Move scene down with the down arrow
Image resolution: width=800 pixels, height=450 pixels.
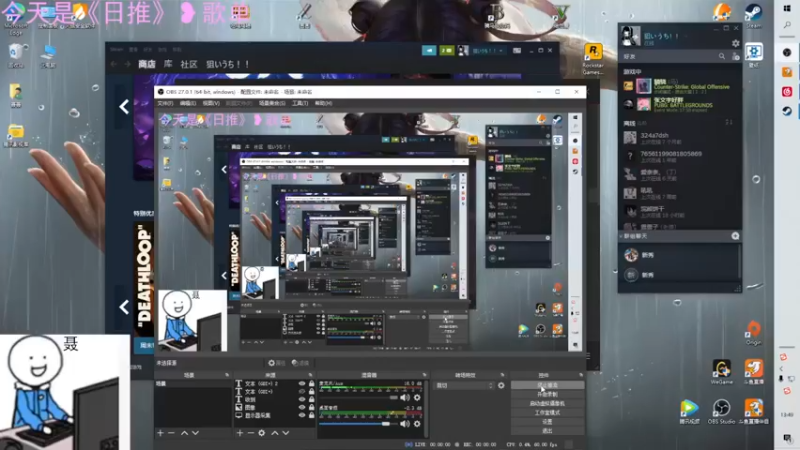click(x=195, y=433)
